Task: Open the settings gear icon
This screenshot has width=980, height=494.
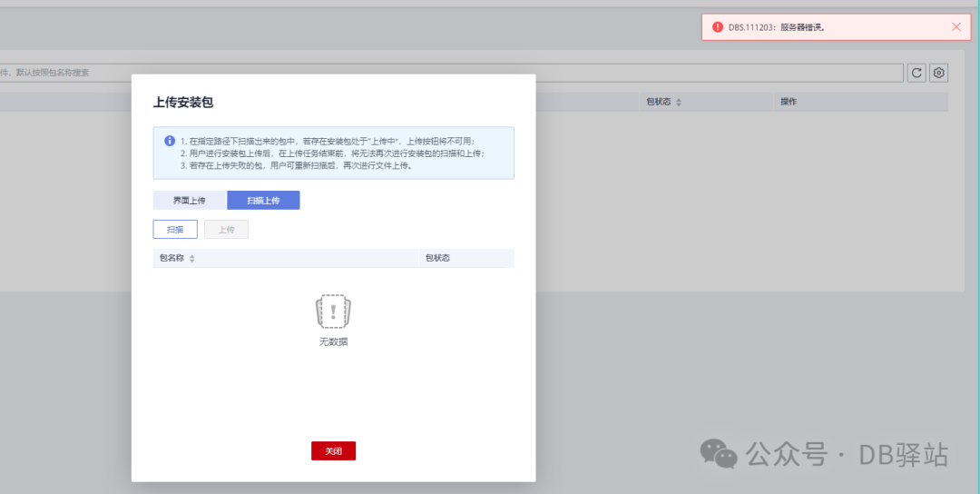Action: 939,73
